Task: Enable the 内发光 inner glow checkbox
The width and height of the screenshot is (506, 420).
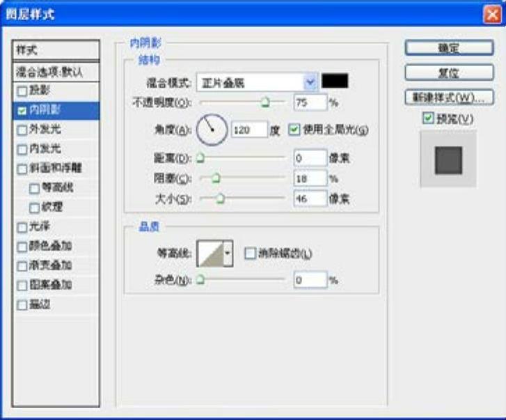Action: point(22,150)
